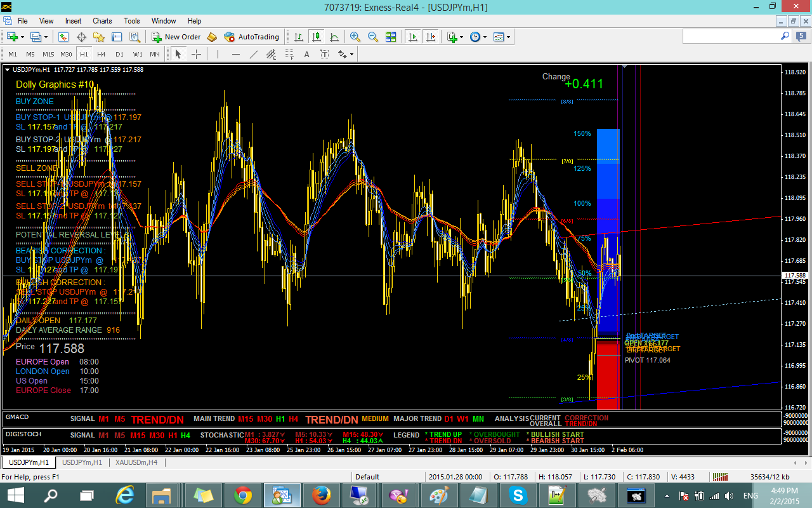Draw a vertical line tool
The width and height of the screenshot is (812, 508).
click(x=218, y=54)
